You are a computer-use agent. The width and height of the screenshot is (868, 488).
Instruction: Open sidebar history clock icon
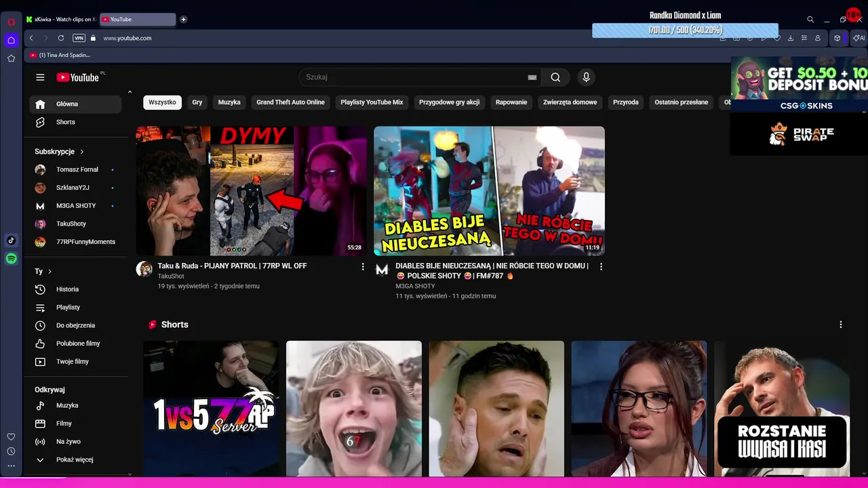point(11,451)
